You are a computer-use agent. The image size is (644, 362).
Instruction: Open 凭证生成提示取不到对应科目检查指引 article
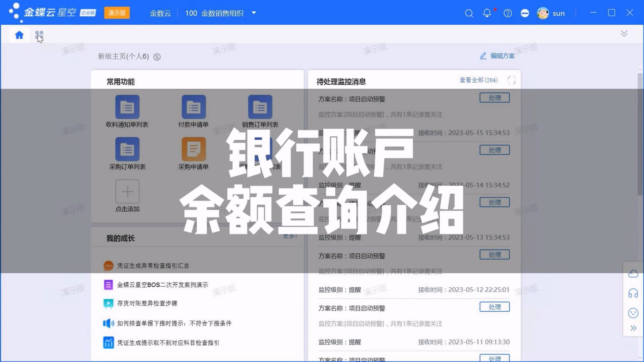(168, 343)
